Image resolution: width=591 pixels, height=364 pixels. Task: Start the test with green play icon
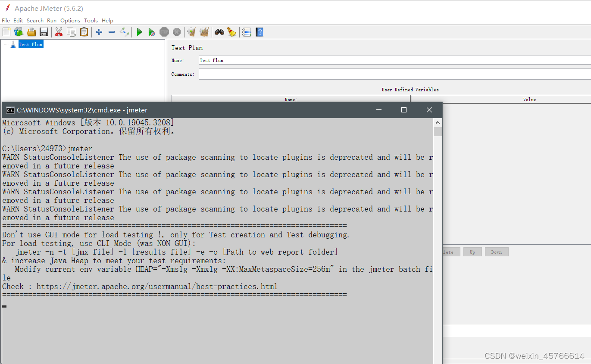pos(139,32)
